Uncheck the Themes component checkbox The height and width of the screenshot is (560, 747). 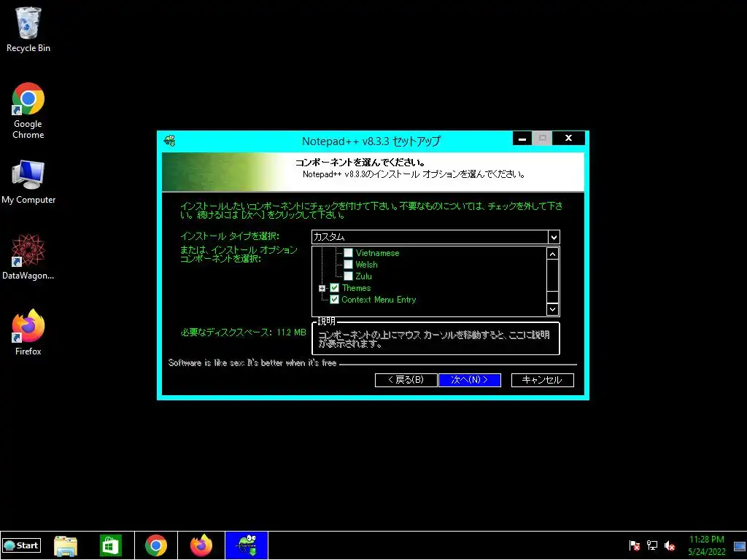pyautogui.click(x=334, y=287)
